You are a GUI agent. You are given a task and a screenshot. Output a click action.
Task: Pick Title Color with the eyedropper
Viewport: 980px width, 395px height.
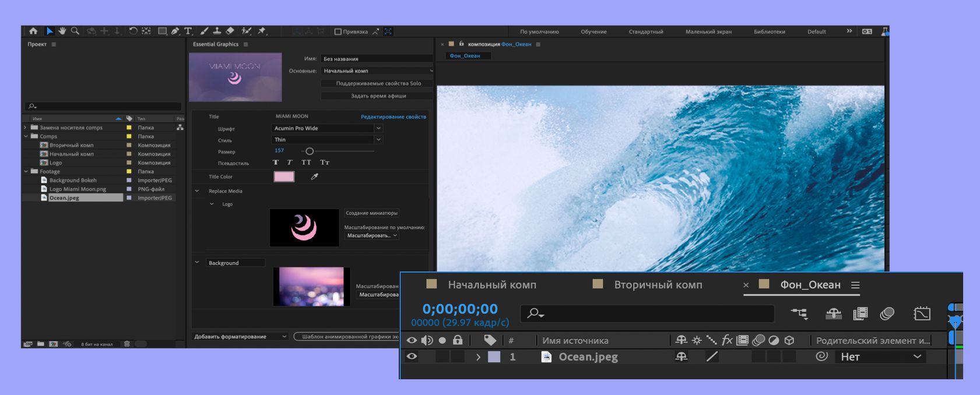(x=314, y=177)
